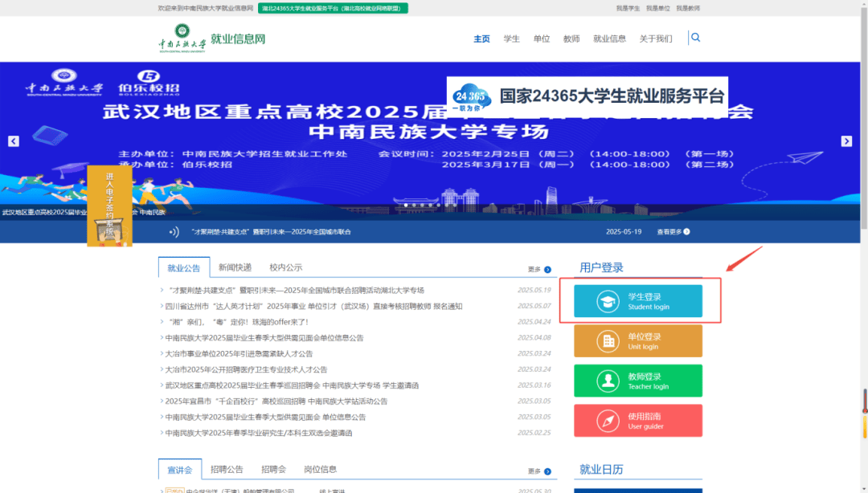Click the search magnifier icon in header
The image size is (868, 493).
point(696,38)
